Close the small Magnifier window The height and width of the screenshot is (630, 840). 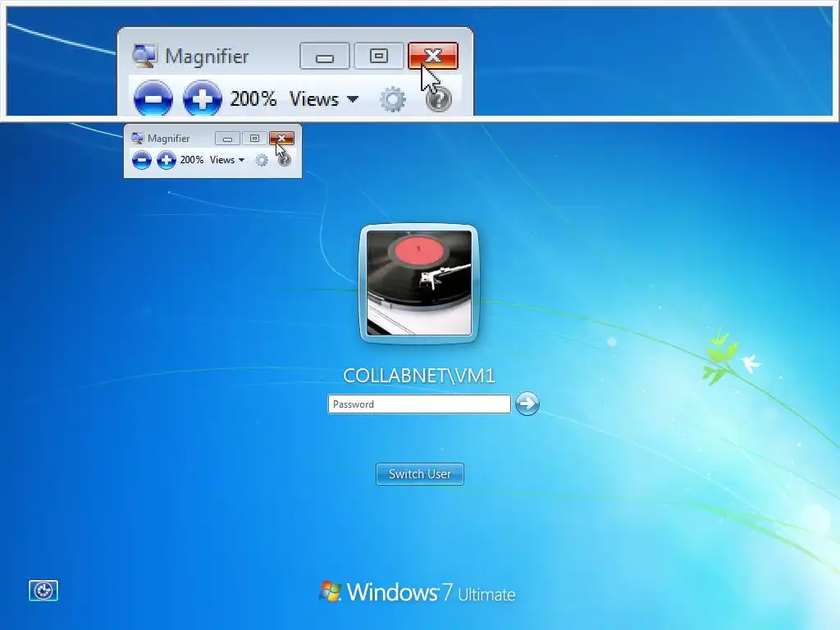(282, 138)
